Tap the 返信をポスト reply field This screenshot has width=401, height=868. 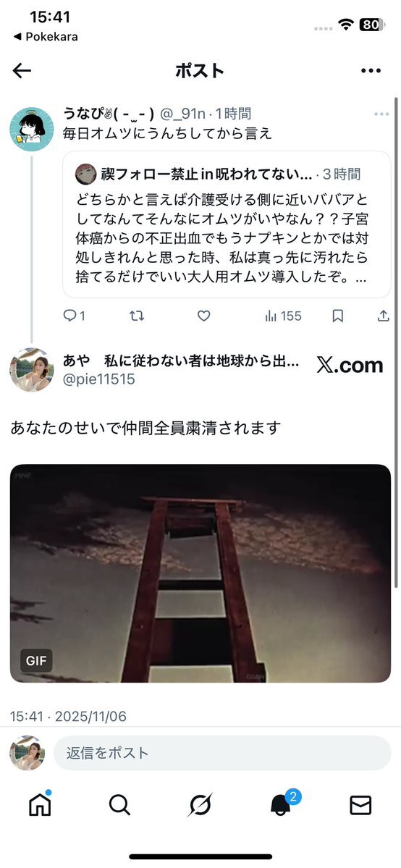click(222, 753)
